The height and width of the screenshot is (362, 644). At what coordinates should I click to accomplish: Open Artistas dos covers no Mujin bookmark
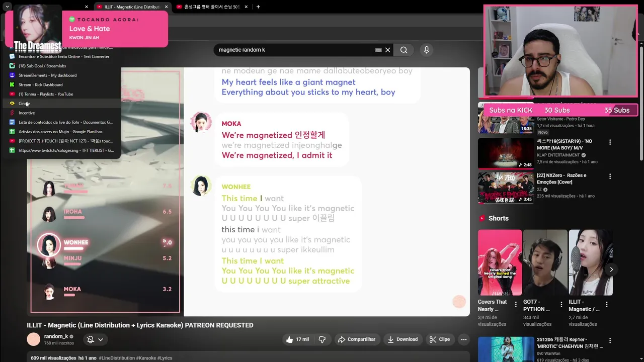(x=61, y=132)
